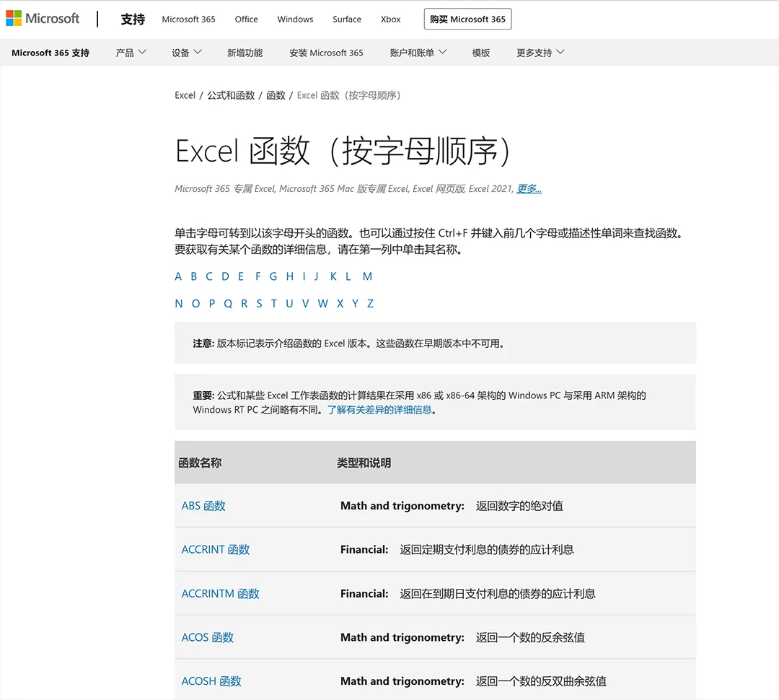The width and height of the screenshot is (779, 700).
Task: Go to 公式和函数 breadcrumb
Action: tap(231, 95)
